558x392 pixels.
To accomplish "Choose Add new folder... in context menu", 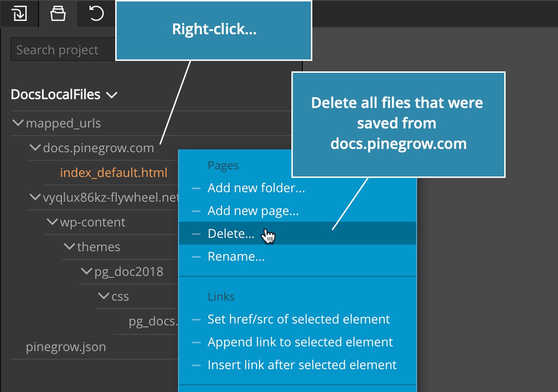I will 297,188.
